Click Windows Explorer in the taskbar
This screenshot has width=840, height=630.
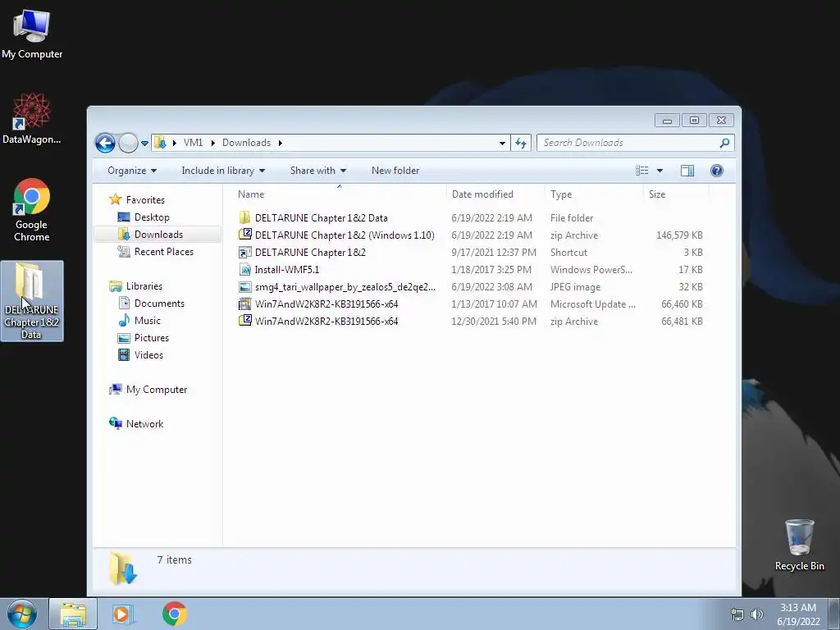(73, 614)
